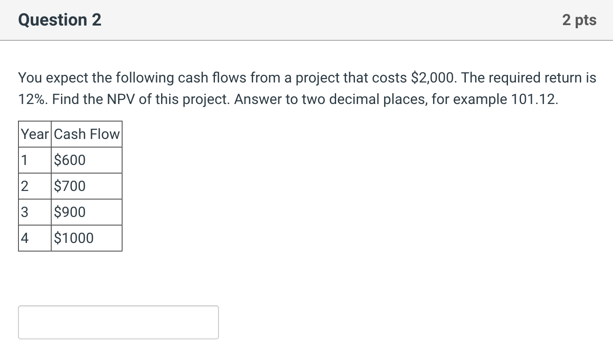Image resolution: width=613 pixels, height=364 pixels.
Task: Click the $900 cash flow cell
Action: pyautogui.click(x=87, y=212)
